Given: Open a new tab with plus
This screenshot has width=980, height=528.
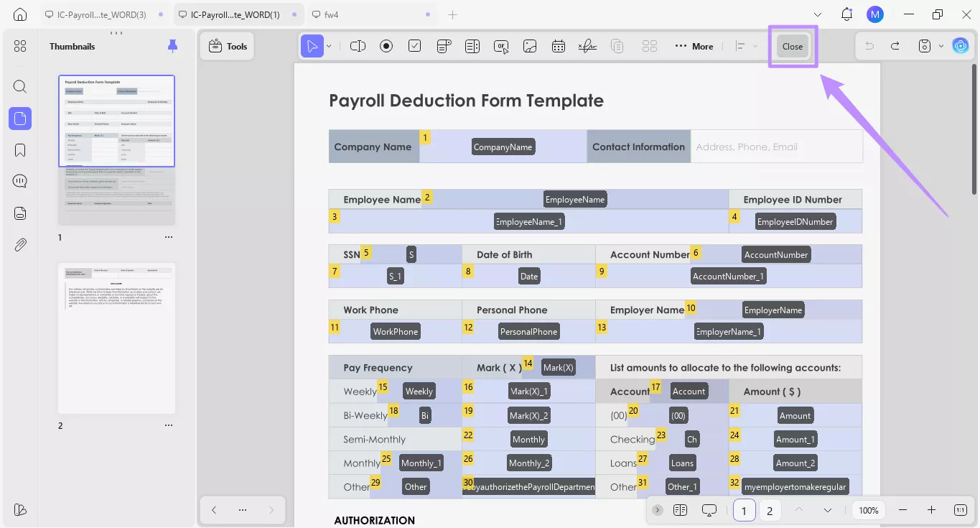Looking at the screenshot, I should click(452, 14).
